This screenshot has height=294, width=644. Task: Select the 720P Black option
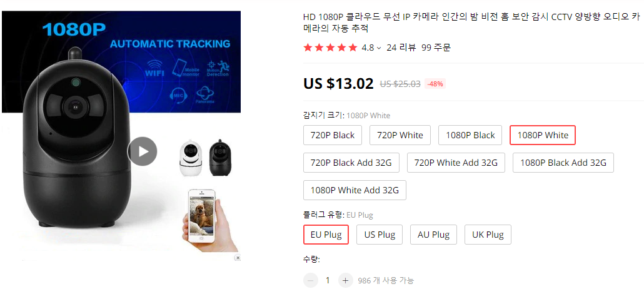pos(333,135)
